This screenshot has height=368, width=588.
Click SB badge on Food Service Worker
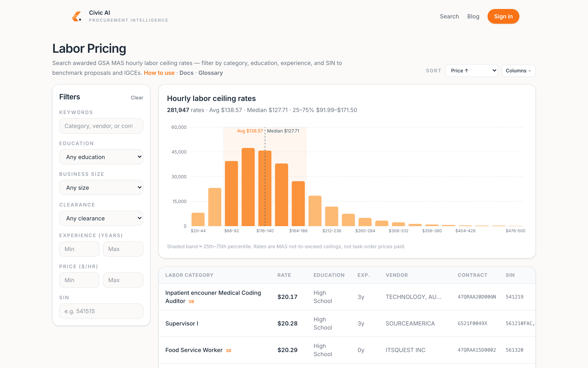tap(228, 350)
